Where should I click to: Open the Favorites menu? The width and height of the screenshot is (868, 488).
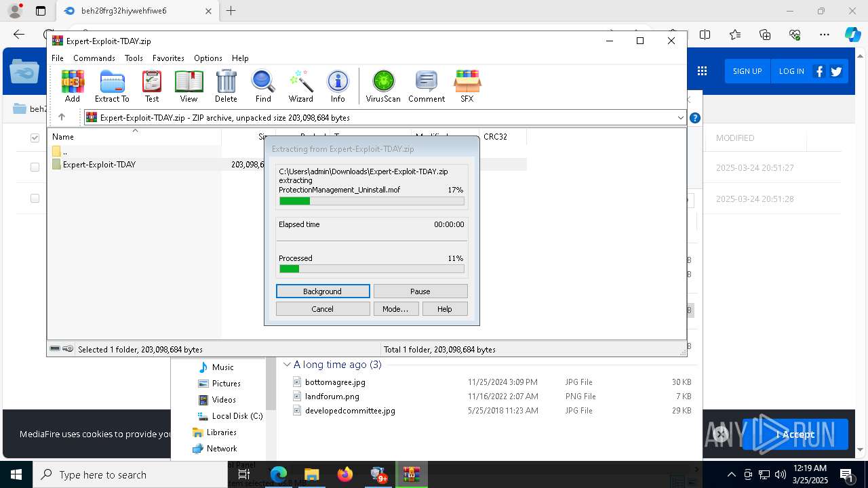(x=168, y=58)
